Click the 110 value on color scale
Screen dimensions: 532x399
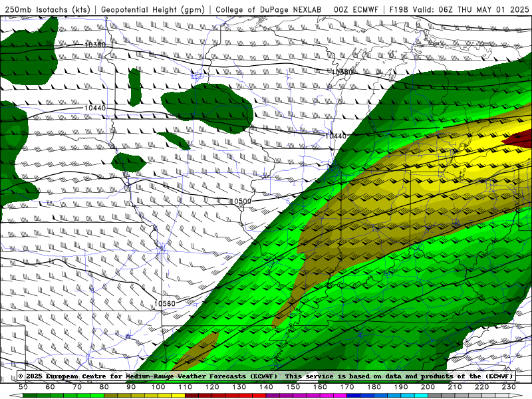(186, 387)
